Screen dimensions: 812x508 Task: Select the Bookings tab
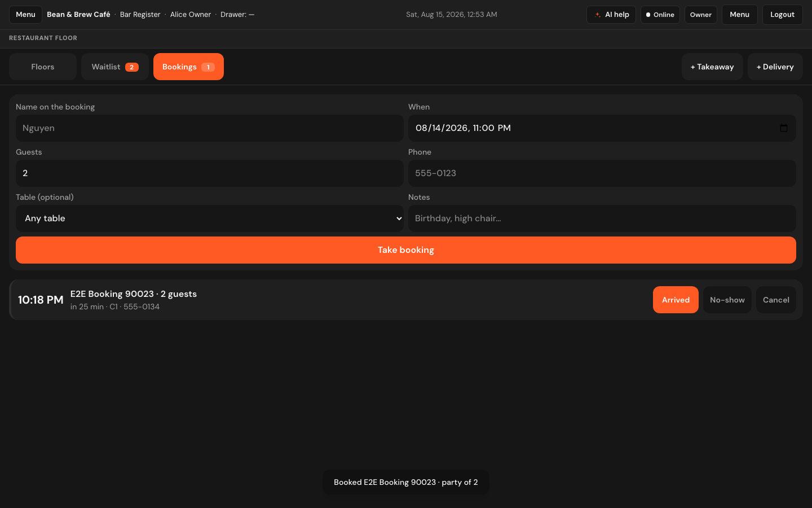point(188,67)
